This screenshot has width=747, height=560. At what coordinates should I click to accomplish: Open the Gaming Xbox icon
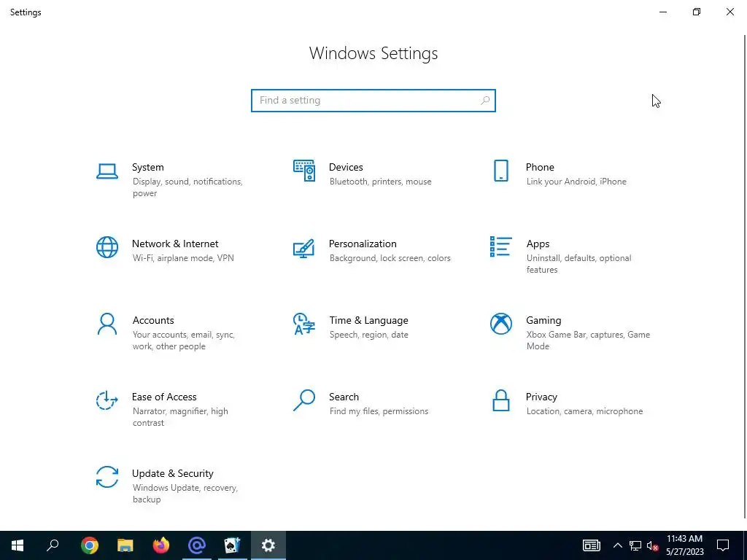pyautogui.click(x=500, y=324)
